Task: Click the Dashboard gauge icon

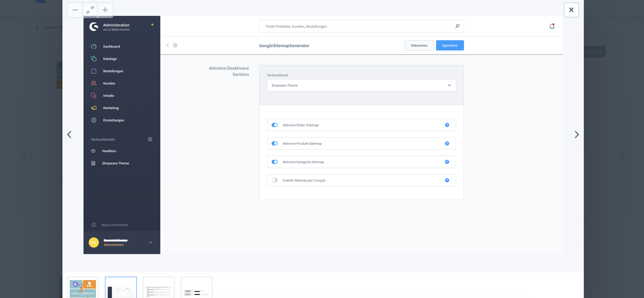Action: click(94, 47)
